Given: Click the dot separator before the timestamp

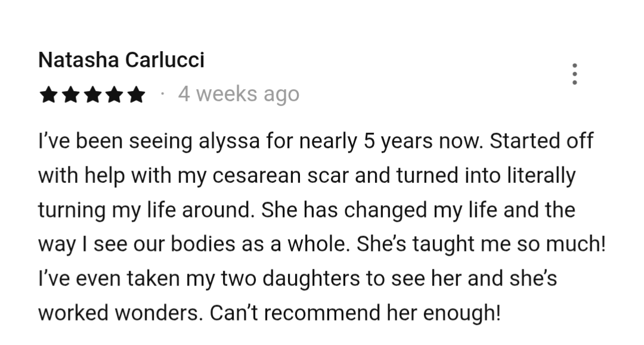Looking at the screenshot, I should click(x=163, y=94).
